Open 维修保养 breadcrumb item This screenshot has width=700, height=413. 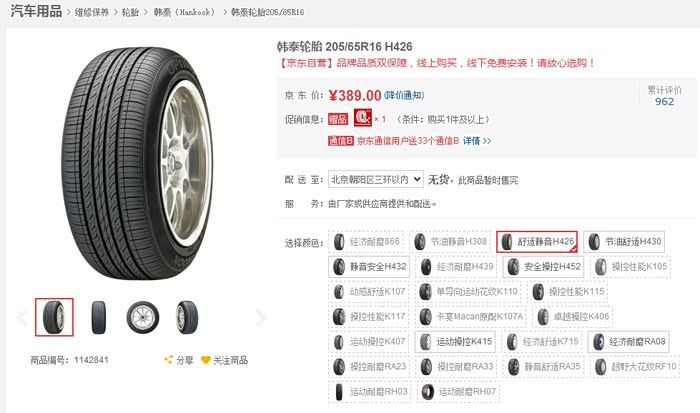[92, 13]
